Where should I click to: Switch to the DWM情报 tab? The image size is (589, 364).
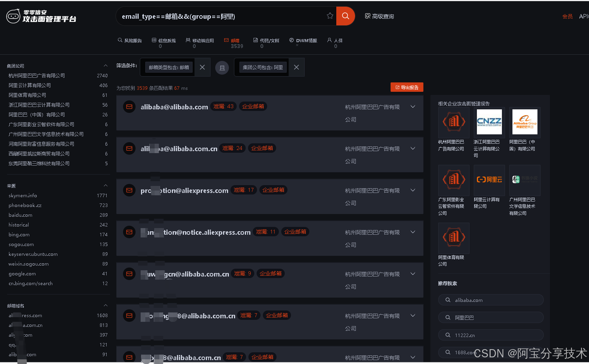(303, 41)
